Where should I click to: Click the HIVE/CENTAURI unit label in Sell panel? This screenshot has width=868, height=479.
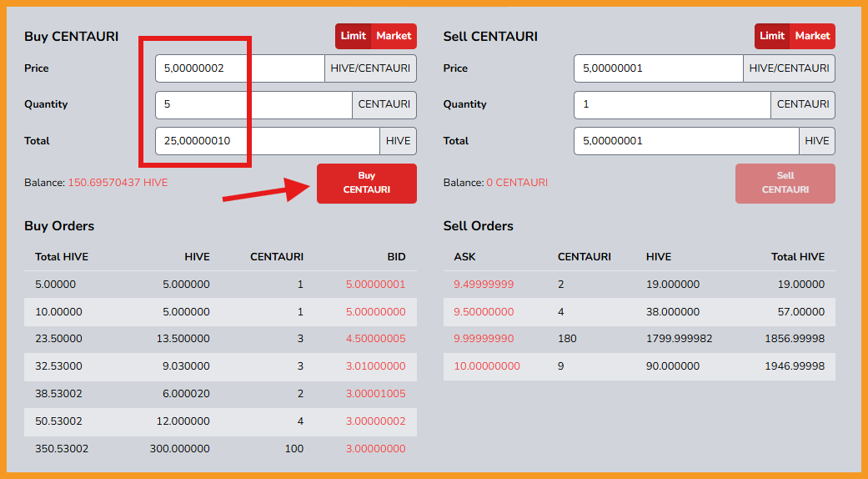789,68
